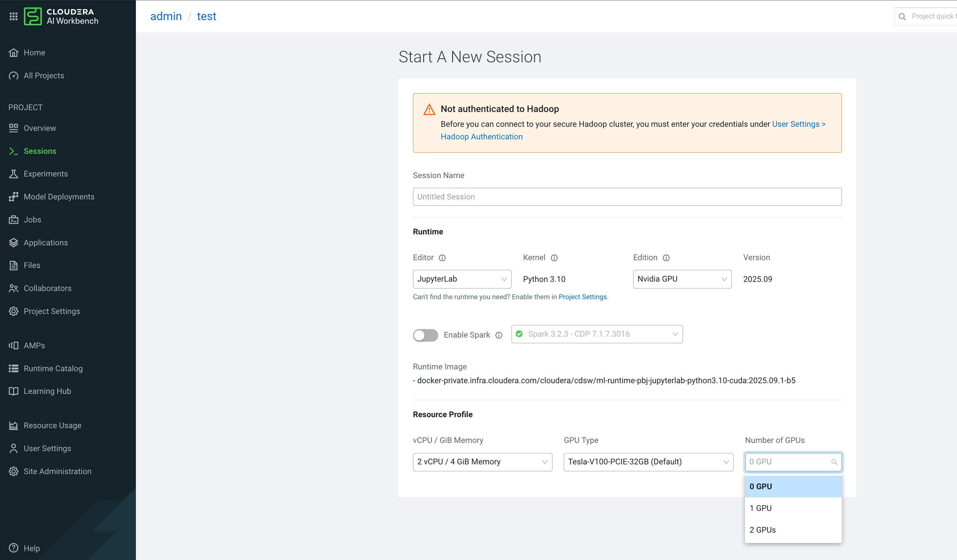The width and height of the screenshot is (957, 560).
Task: Expand the Tesla-V100 GPU Type dropdown
Action: (x=648, y=462)
